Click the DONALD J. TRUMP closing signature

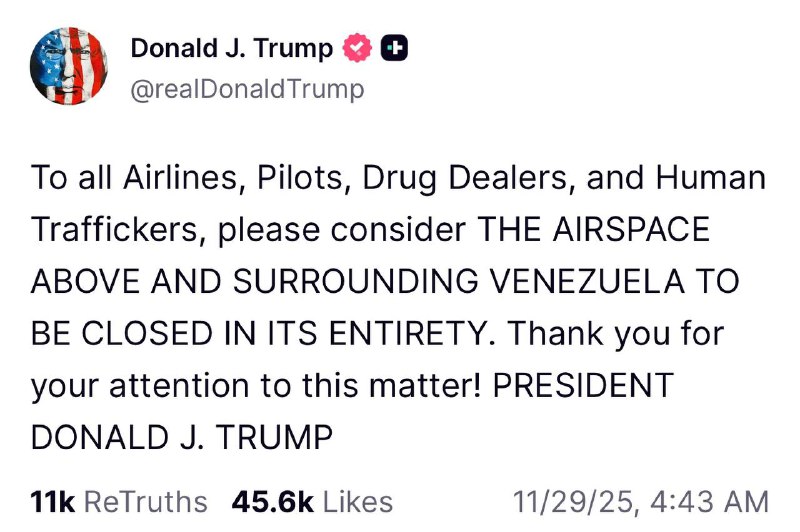click(x=182, y=437)
